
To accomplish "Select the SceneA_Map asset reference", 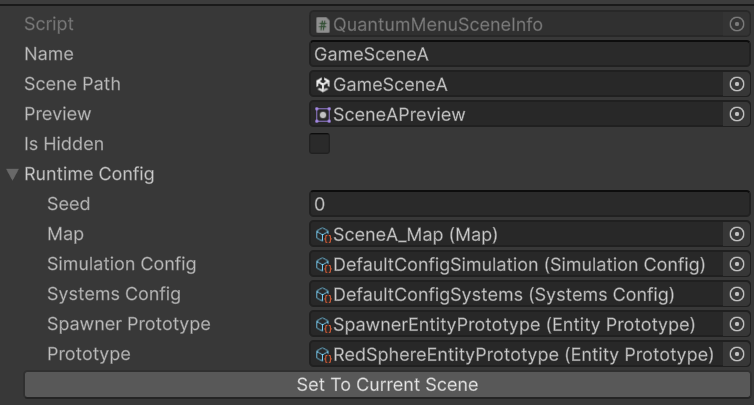I will click(516, 234).
